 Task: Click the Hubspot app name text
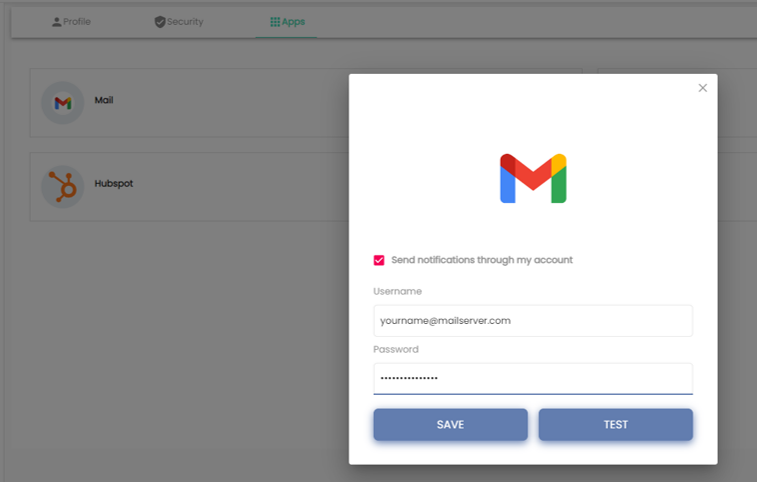click(x=113, y=184)
